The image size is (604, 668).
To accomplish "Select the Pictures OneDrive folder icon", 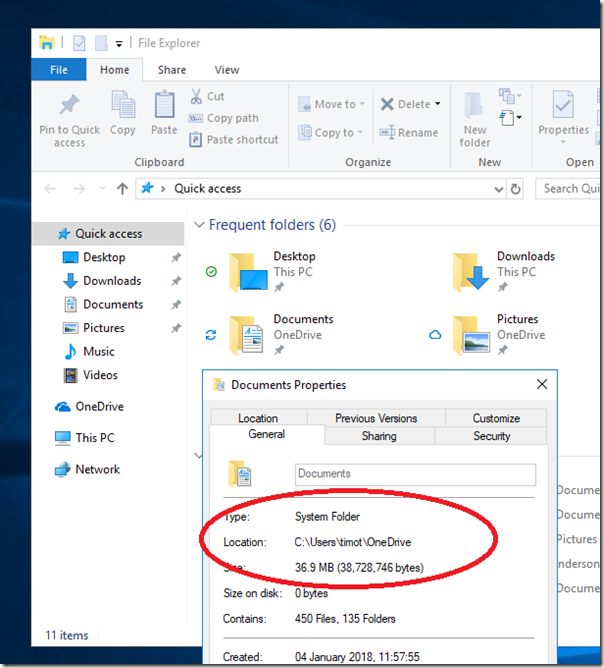I will click(x=471, y=335).
